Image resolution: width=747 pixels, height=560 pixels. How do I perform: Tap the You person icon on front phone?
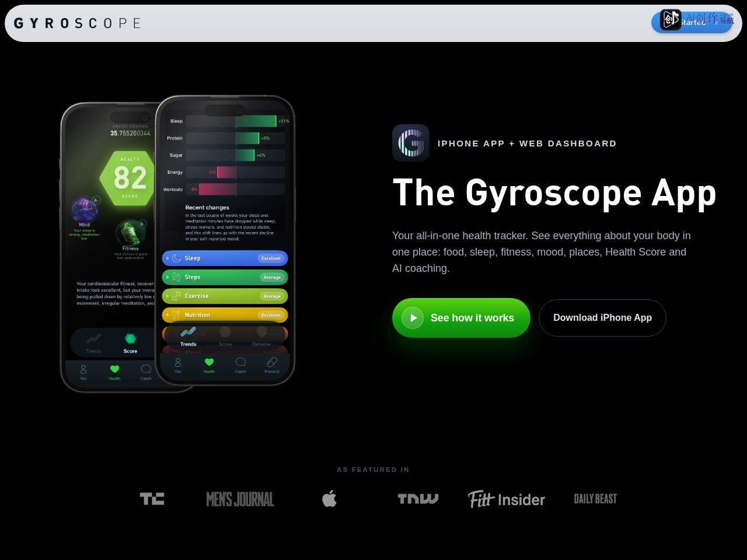(178, 362)
